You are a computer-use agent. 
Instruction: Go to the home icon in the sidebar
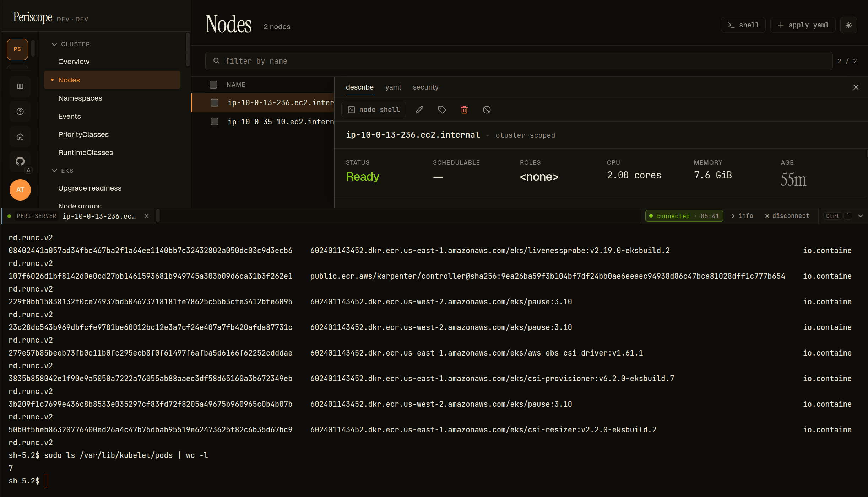[20, 137]
